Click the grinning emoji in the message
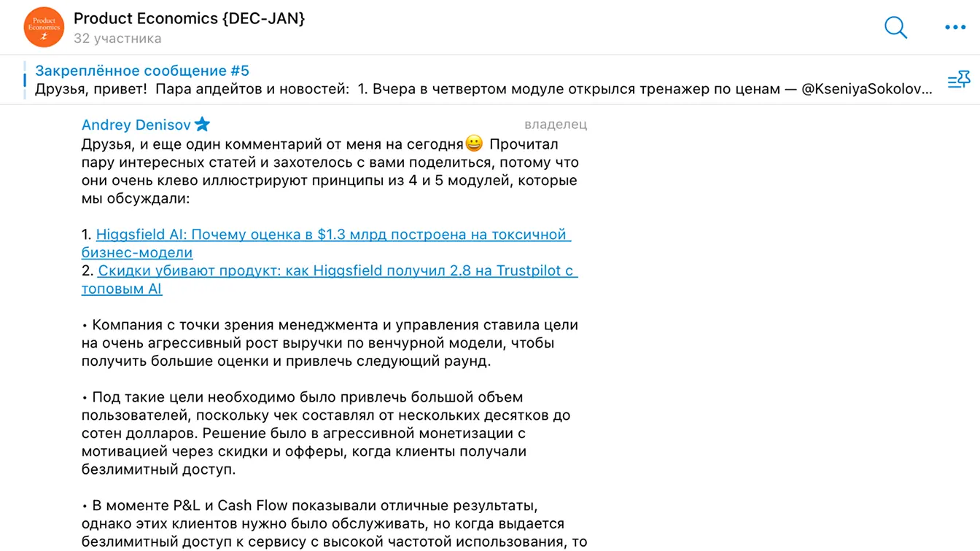This screenshot has height=551, width=980. click(x=474, y=143)
